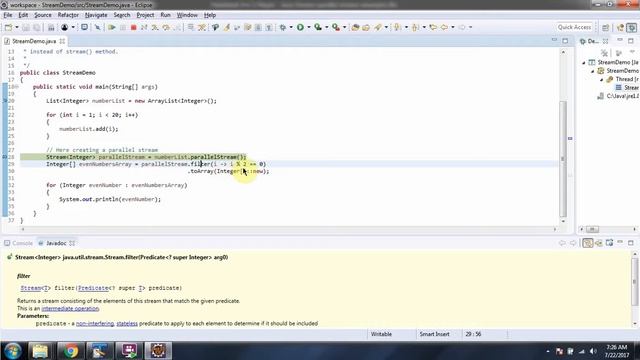Select the StreamDemo.java editor tab

tap(34, 41)
